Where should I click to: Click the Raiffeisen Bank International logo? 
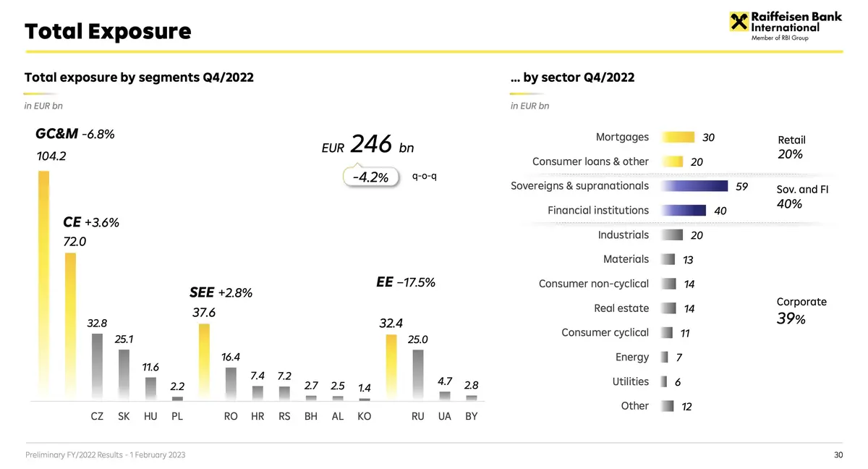(x=786, y=26)
